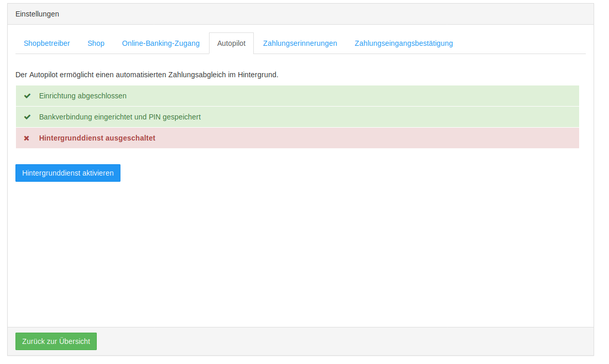
Task: Click the checkmark icon next to Bankverbindung eingerichtet
Action: [27, 117]
